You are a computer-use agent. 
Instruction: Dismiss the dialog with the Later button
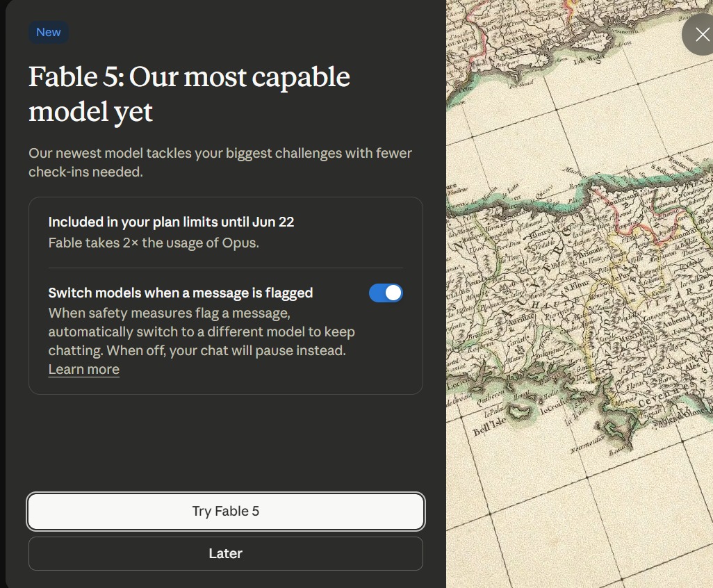pyautogui.click(x=226, y=553)
